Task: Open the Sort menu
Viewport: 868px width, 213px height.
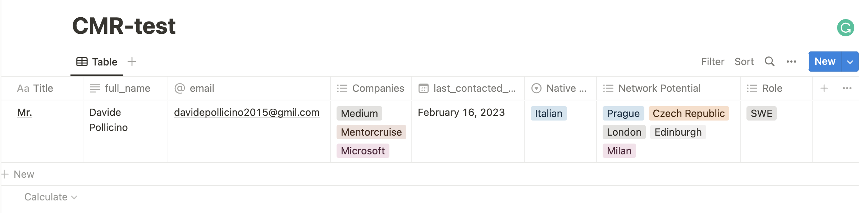Action: point(744,62)
